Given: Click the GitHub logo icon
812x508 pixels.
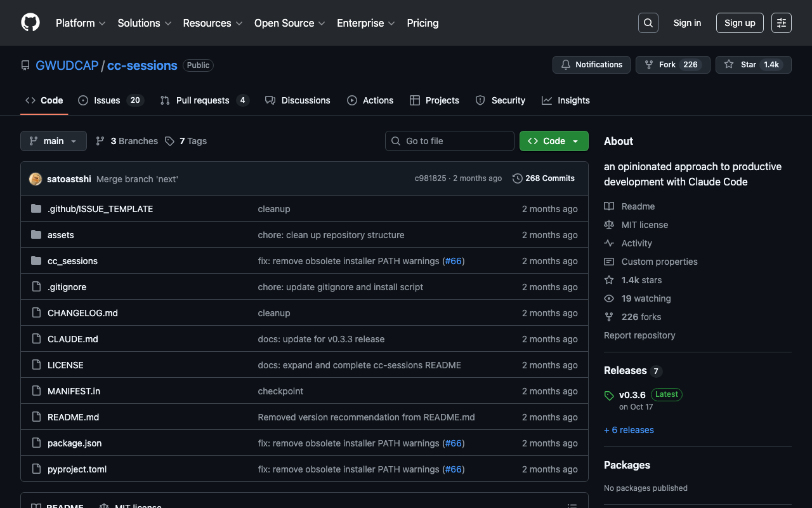Looking at the screenshot, I should point(30,23).
